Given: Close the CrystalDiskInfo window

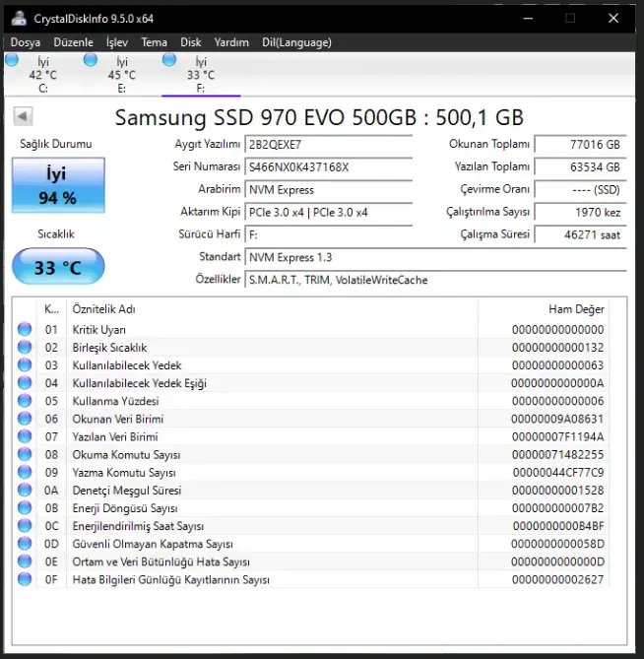Looking at the screenshot, I should pyautogui.click(x=613, y=18).
